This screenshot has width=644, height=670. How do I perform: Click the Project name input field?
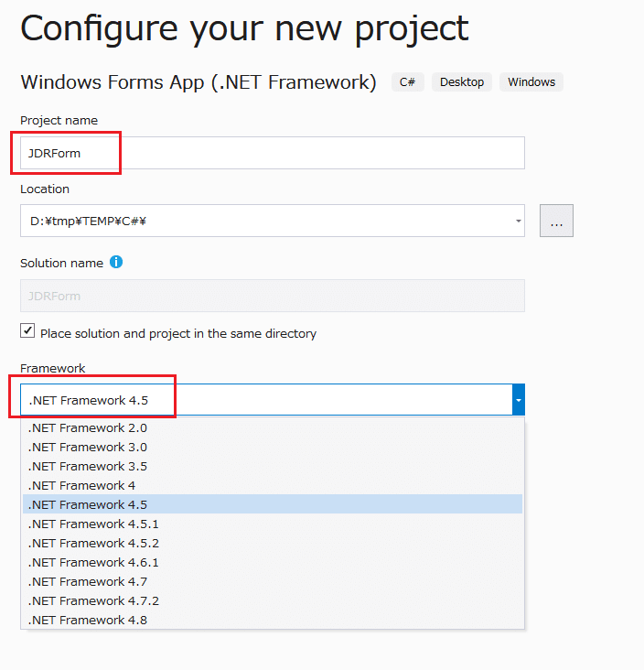tap(272, 153)
